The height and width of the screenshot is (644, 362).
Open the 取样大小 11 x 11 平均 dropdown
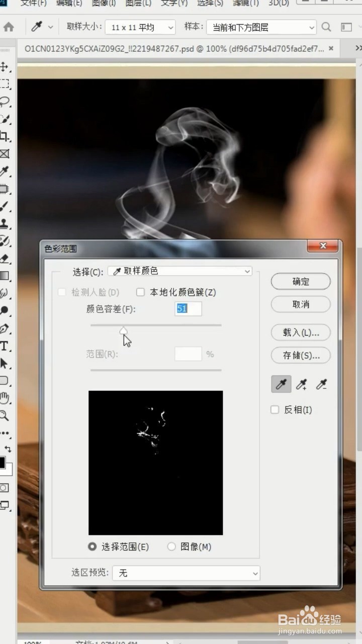[x=140, y=27]
